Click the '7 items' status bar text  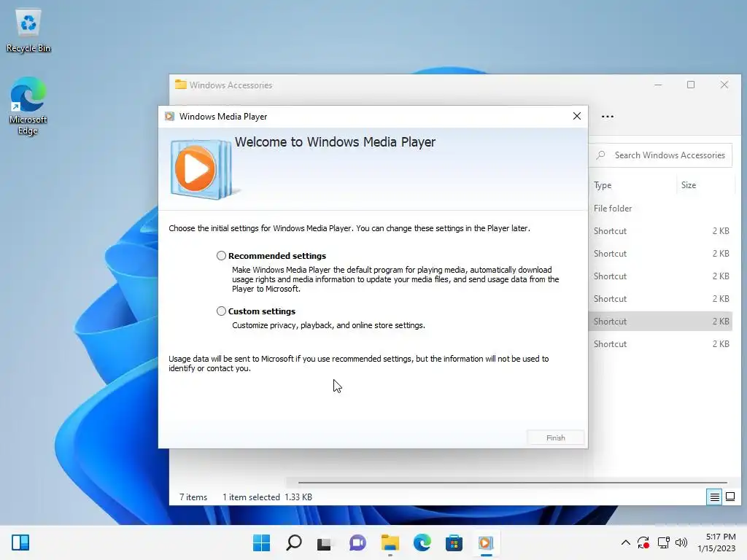(x=193, y=497)
